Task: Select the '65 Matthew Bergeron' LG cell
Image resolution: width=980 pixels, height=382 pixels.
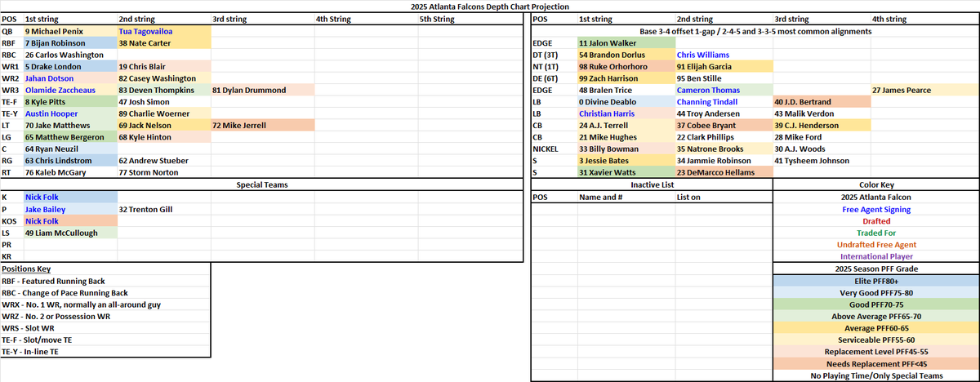Action: point(70,137)
